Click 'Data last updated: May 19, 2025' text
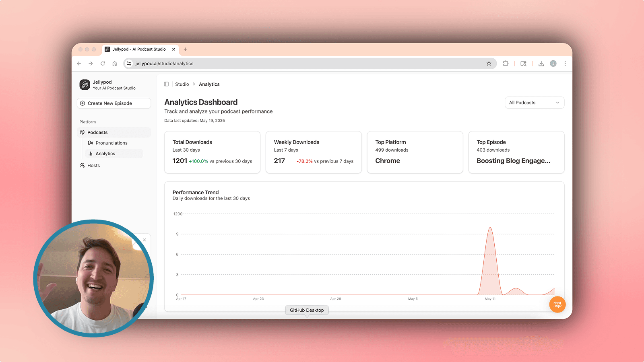 point(194,121)
